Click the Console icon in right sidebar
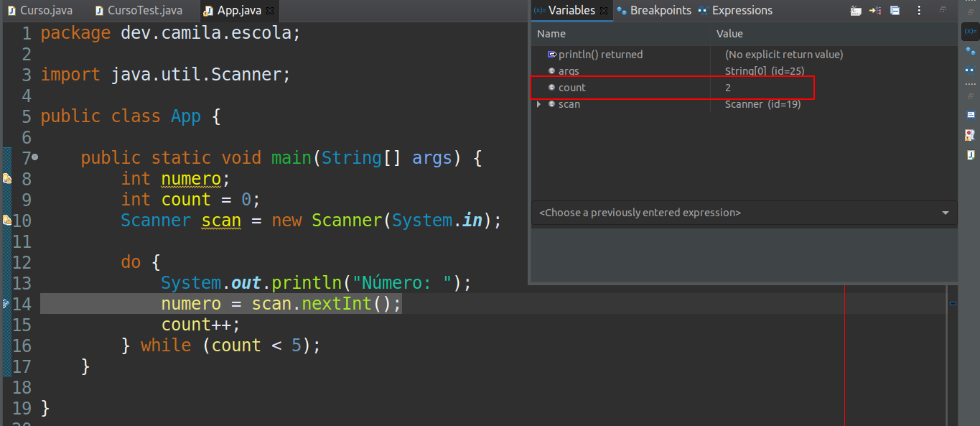Viewport: 980px width, 426px height. (x=971, y=115)
